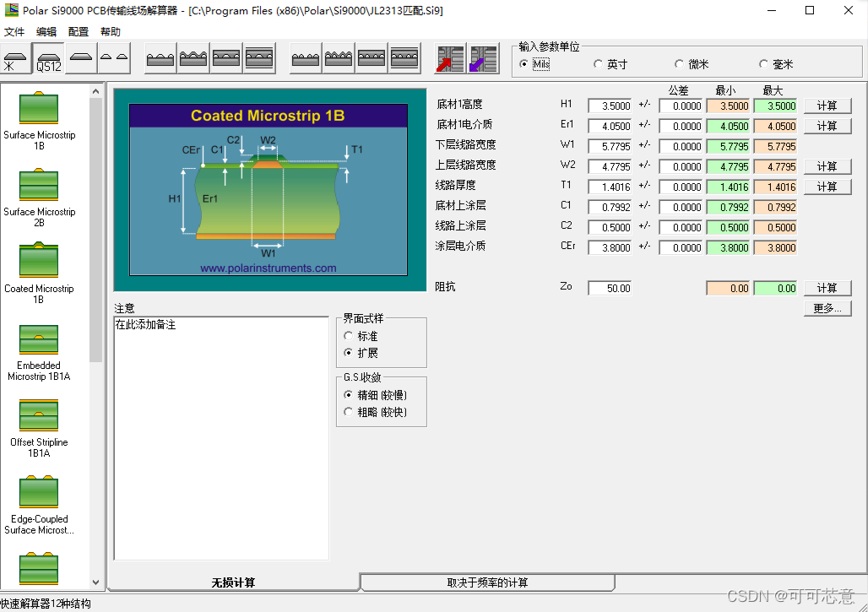
Task: Select Offset Stripline 1B1A structure
Action: [x=39, y=429]
